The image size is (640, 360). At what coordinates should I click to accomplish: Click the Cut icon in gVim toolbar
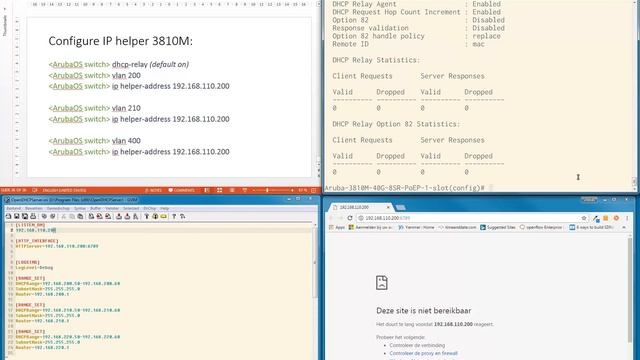(x=64, y=216)
